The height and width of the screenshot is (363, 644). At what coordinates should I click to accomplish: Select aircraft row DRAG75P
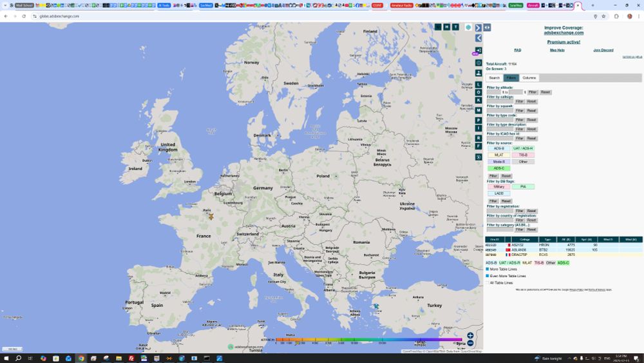click(x=563, y=255)
